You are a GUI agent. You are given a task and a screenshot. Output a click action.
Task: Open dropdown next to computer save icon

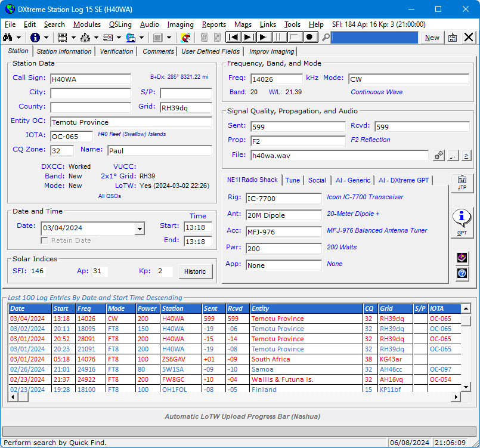tap(141, 38)
